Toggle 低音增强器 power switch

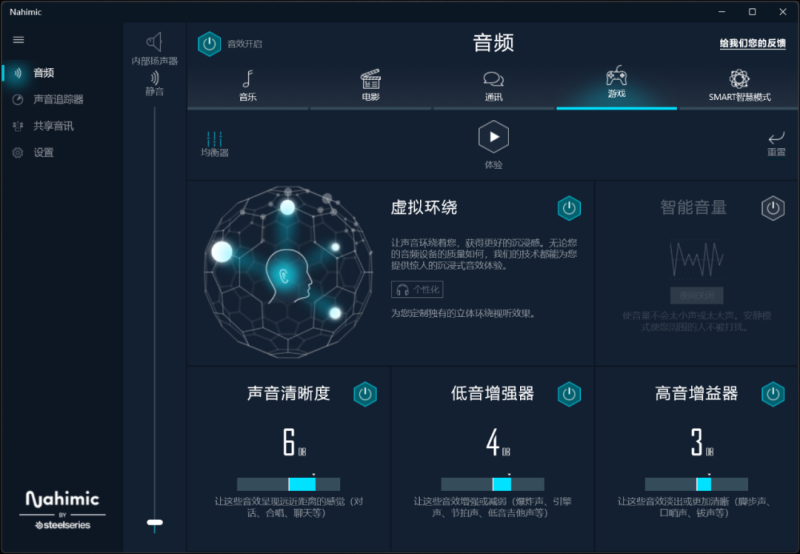click(569, 394)
